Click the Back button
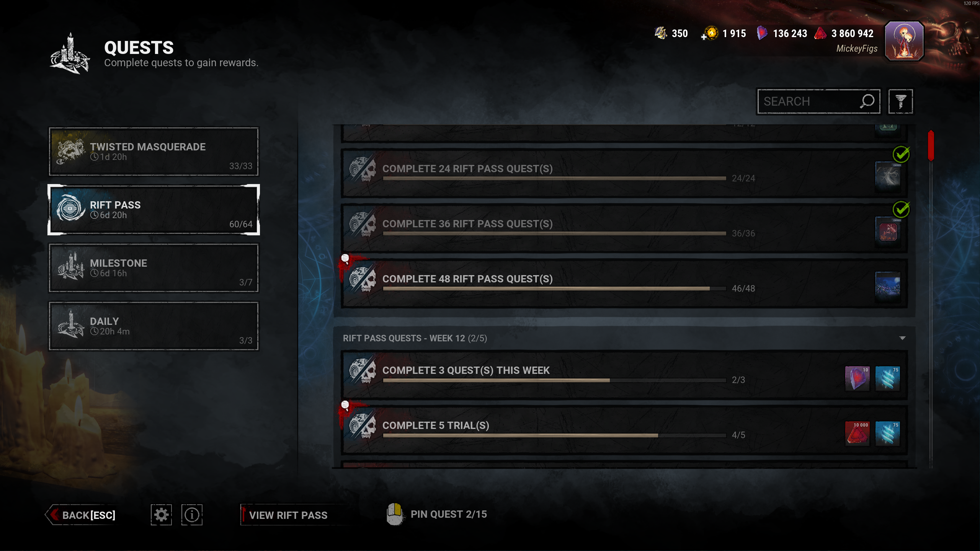This screenshot has width=980, height=551. pos(81,515)
